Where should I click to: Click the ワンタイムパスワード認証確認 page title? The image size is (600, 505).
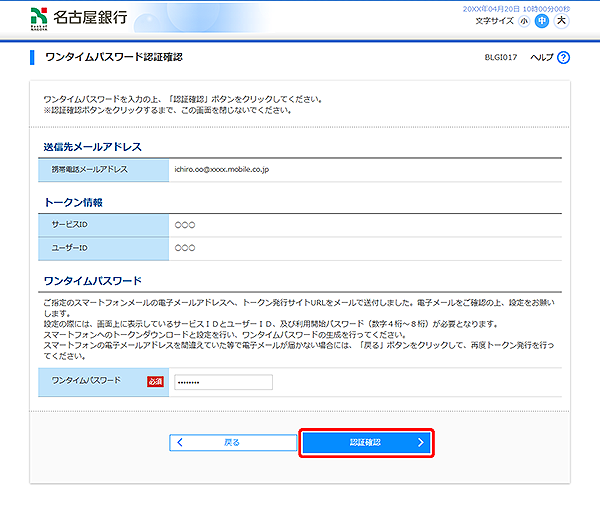tap(114, 58)
